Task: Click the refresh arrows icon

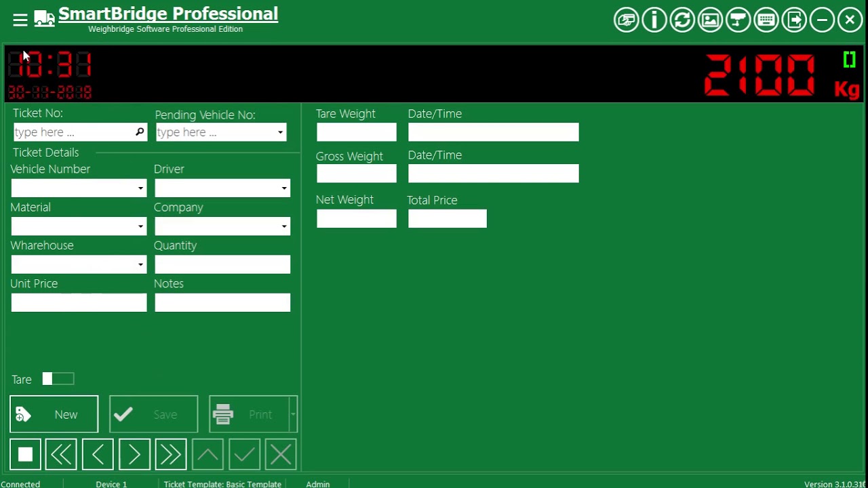Action: pyautogui.click(x=682, y=20)
